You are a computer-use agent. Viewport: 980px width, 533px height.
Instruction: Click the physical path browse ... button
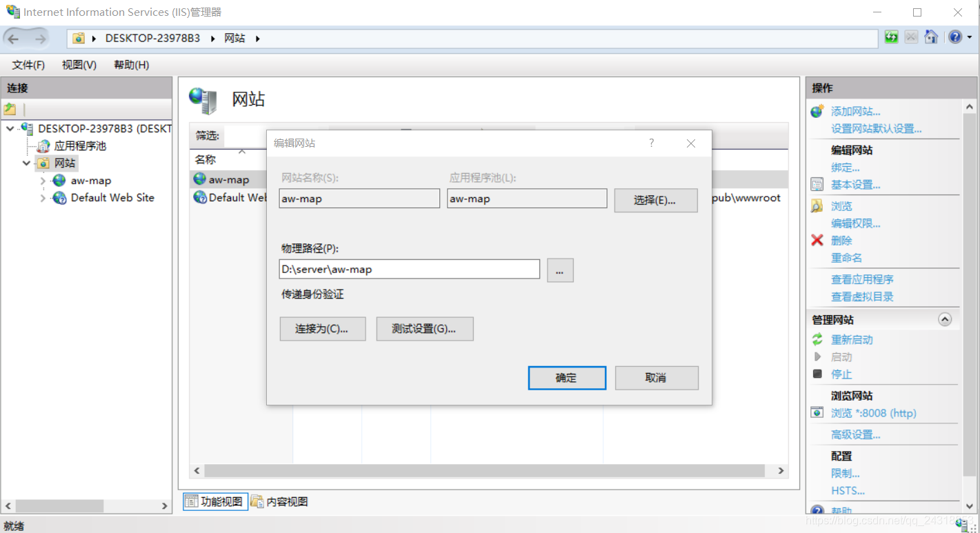point(560,270)
